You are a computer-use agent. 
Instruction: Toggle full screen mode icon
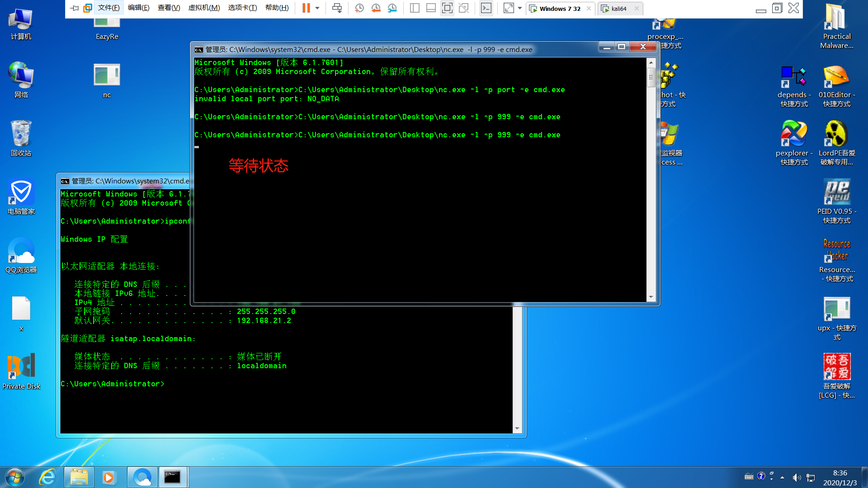click(447, 8)
